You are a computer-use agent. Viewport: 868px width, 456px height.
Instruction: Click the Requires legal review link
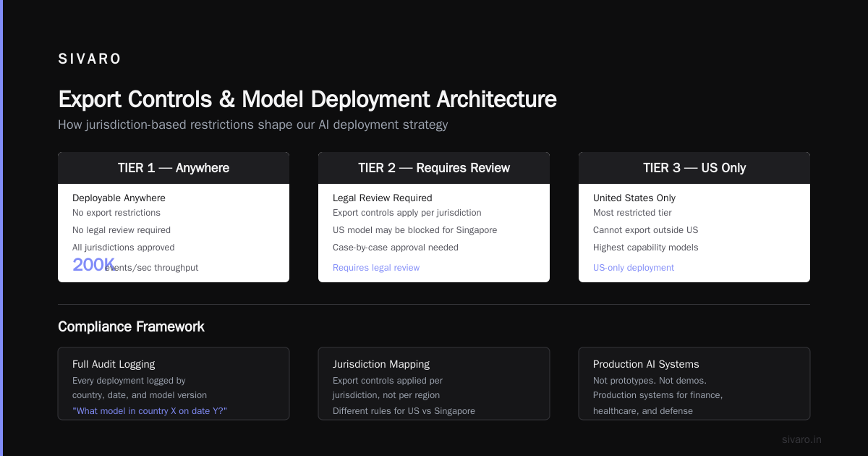376,268
